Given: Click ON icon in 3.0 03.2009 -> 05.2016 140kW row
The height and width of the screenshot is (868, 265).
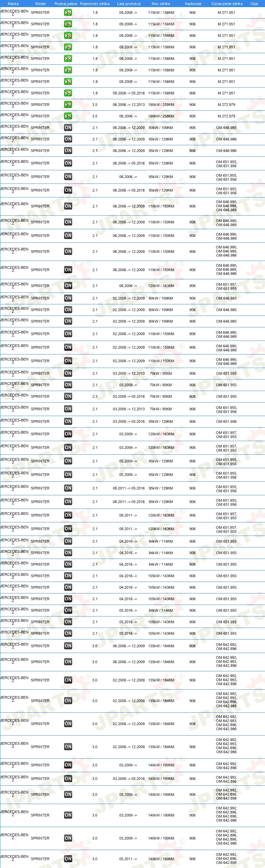Looking at the screenshot, I should tap(68, 779).
